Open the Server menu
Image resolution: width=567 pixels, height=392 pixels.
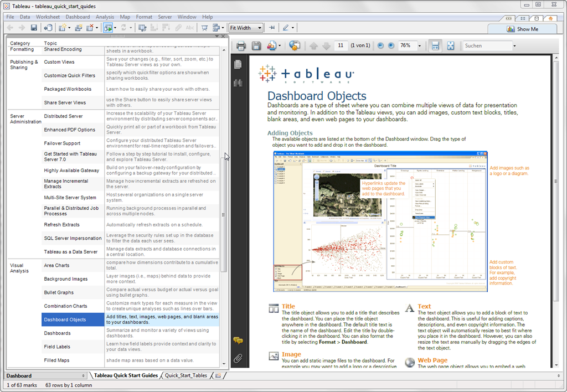(x=165, y=17)
